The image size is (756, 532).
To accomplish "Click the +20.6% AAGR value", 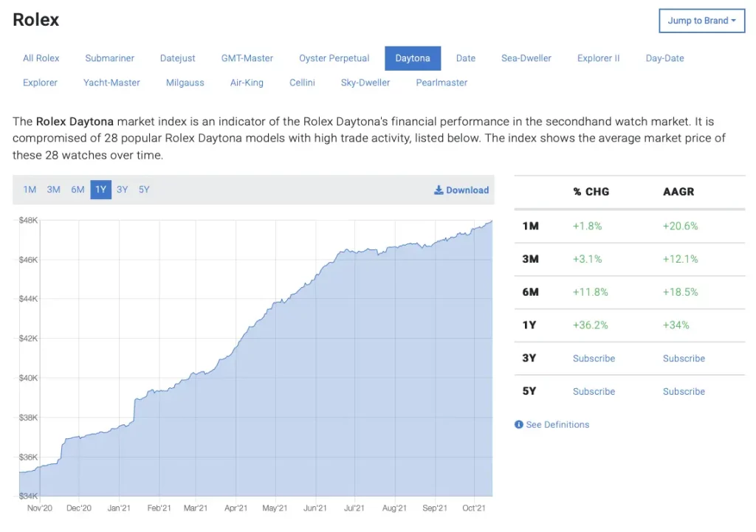I will (x=680, y=226).
